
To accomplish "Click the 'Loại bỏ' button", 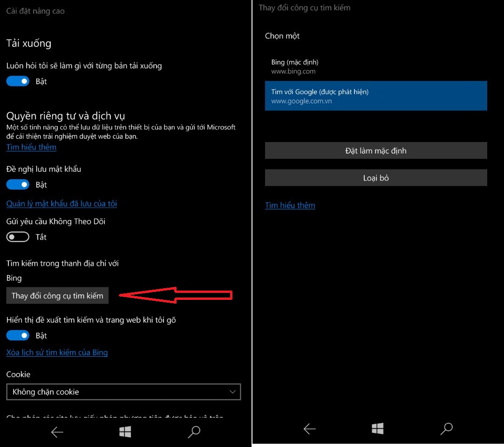I will (376, 178).
